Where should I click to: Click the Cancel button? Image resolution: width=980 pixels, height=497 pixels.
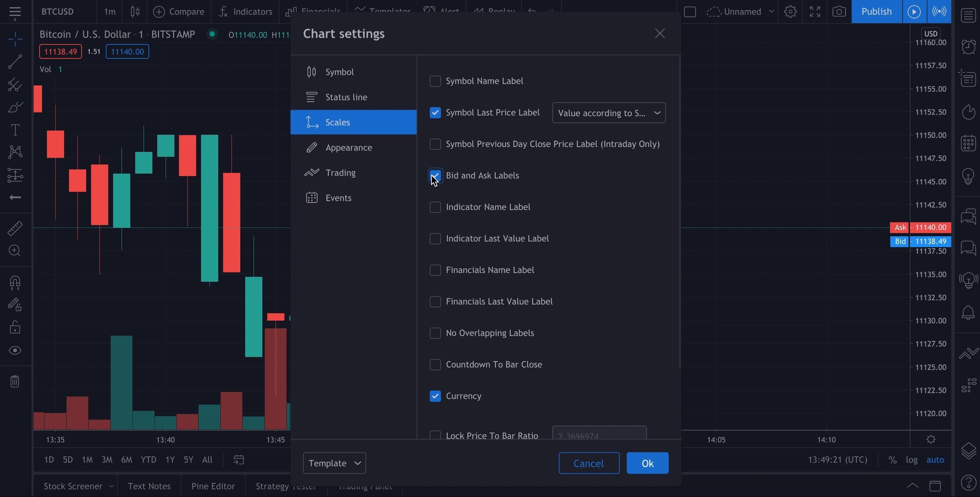589,463
